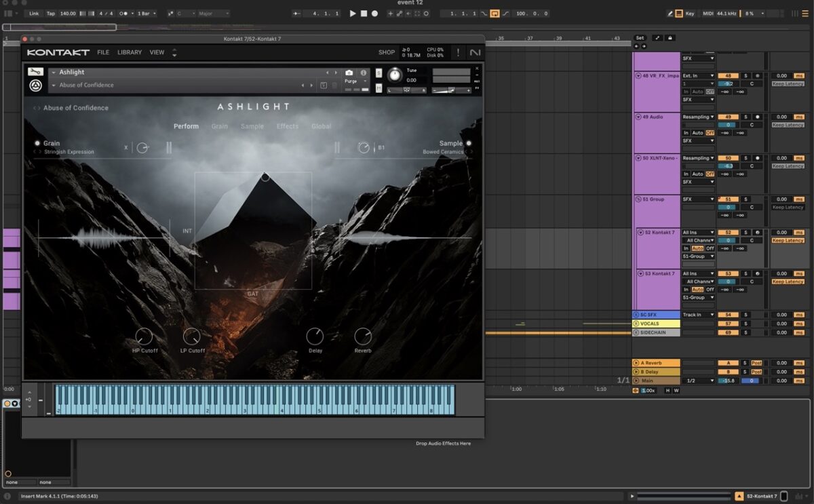Click the exclamation panic button in Kontakt
This screenshot has height=504, width=814.
[458, 52]
